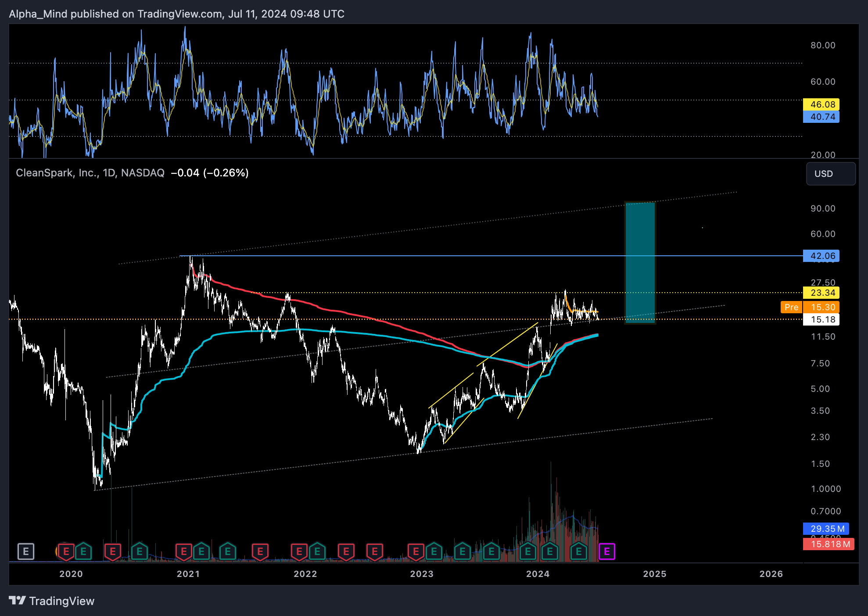868x616 pixels.
Task: Click the 5.00 price axis label
Action: 820,389
